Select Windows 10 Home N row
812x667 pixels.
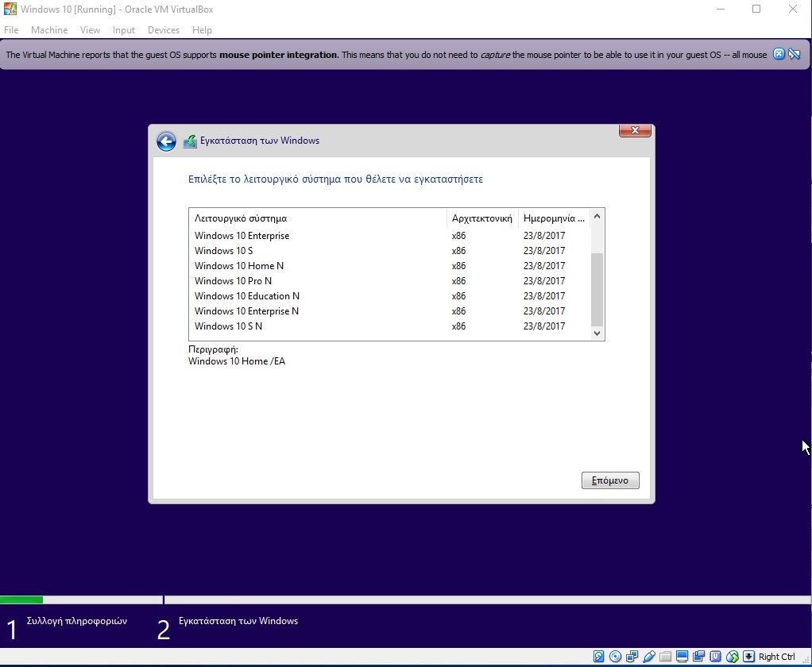tap(390, 265)
